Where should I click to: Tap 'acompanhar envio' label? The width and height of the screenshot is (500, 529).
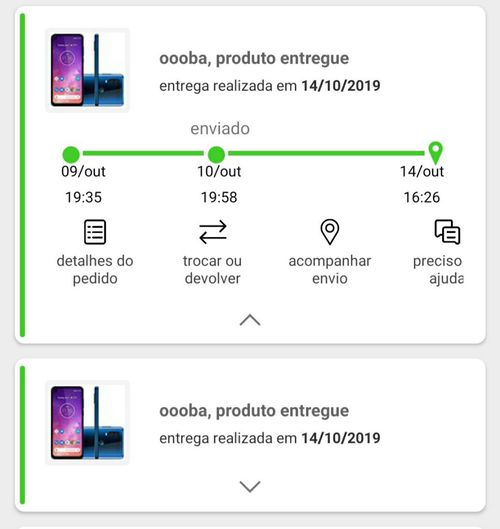[330, 270]
